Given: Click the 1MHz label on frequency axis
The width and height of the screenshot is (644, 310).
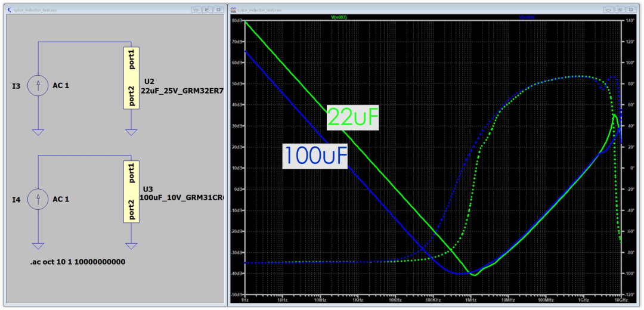Looking at the screenshot, I should tap(470, 300).
